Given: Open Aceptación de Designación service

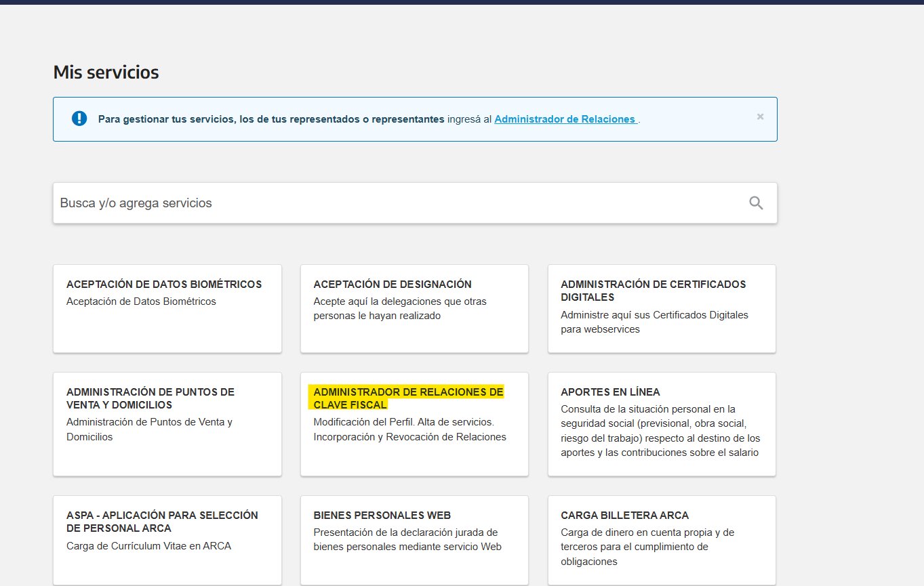Looking at the screenshot, I should pyautogui.click(x=414, y=308).
